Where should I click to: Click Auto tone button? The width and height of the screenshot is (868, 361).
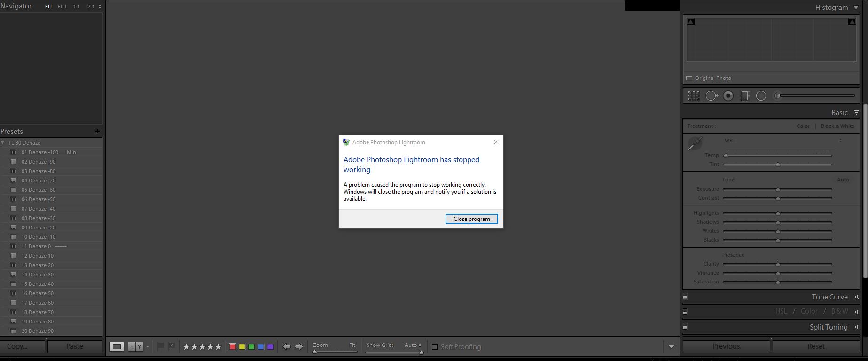(843, 180)
